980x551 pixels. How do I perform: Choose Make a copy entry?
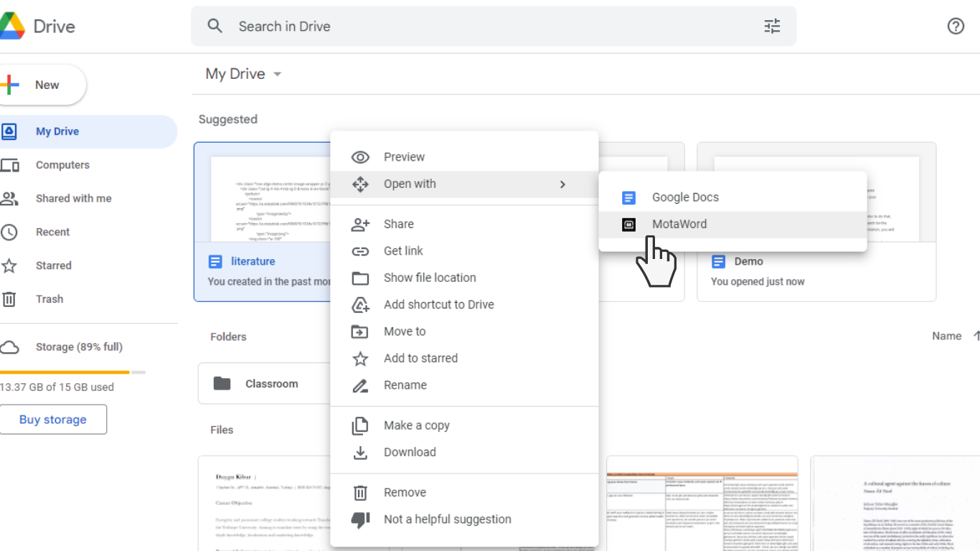click(464, 425)
